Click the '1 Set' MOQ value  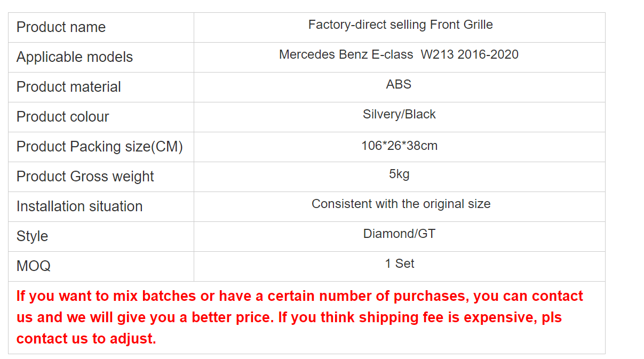pos(400,264)
